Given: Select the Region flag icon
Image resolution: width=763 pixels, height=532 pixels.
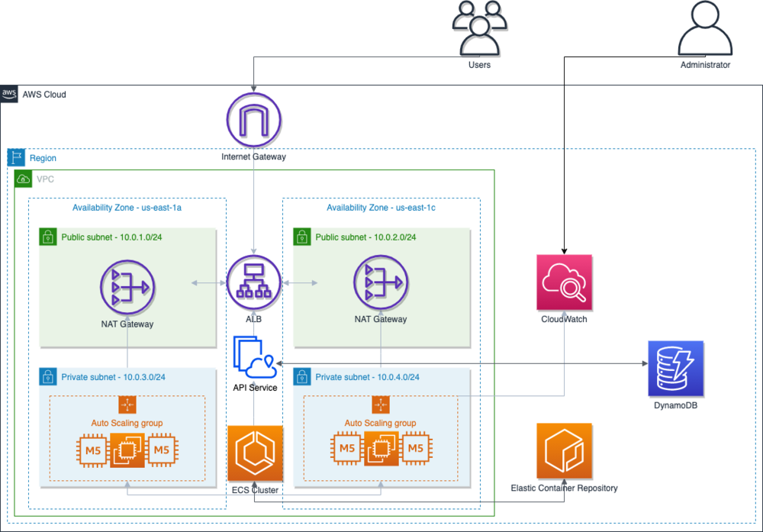Looking at the screenshot, I should click(x=16, y=157).
